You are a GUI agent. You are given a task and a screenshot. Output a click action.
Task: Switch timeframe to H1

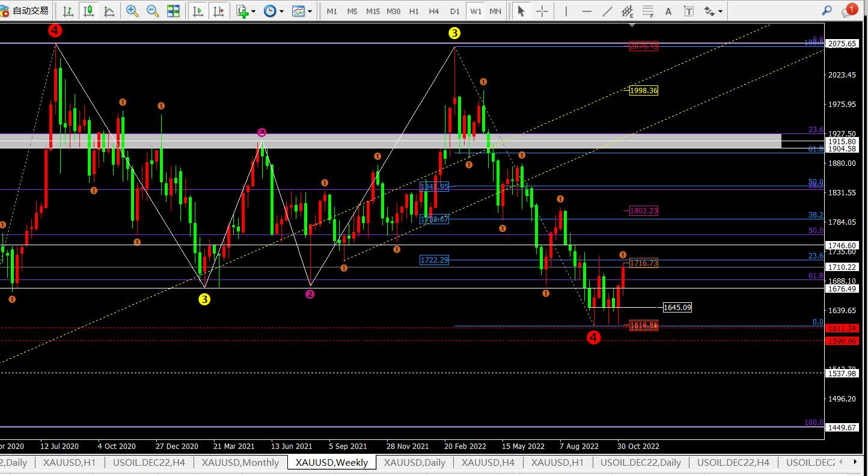(x=414, y=11)
